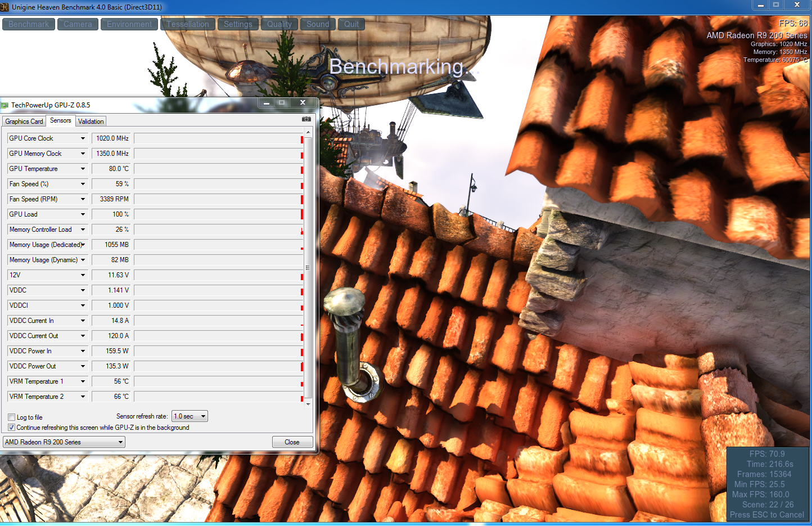Toggle Continue refreshing in background checkbox

point(12,428)
